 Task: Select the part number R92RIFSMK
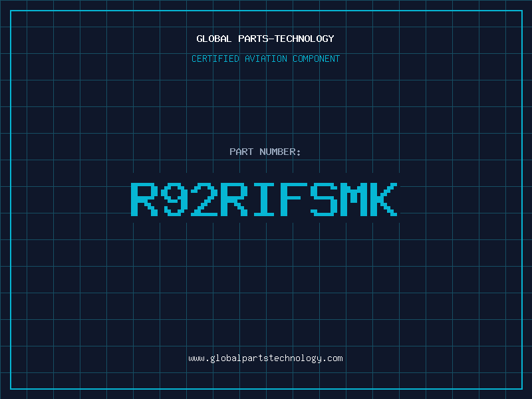tap(264, 199)
